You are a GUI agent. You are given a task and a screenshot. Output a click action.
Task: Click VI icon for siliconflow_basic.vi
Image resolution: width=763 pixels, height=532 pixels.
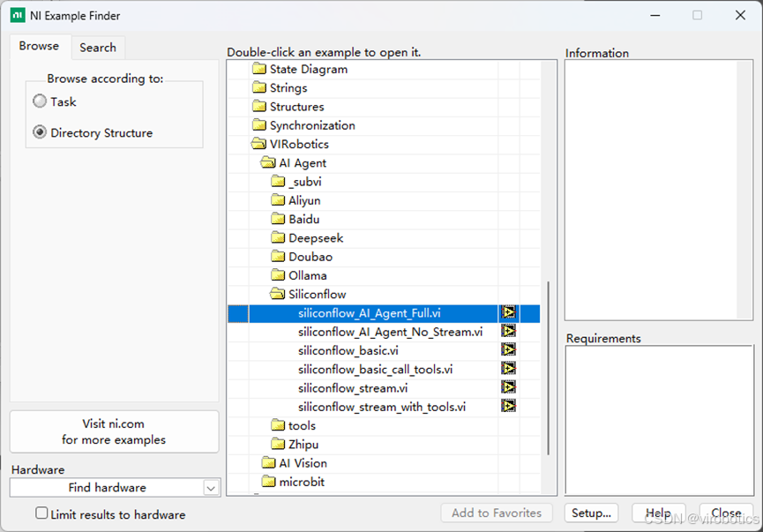click(x=508, y=350)
